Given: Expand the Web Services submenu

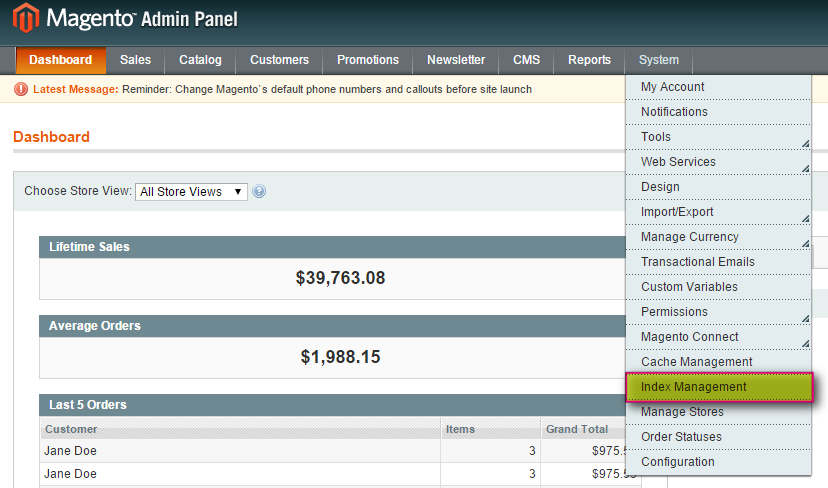Looking at the screenshot, I should [718, 162].
